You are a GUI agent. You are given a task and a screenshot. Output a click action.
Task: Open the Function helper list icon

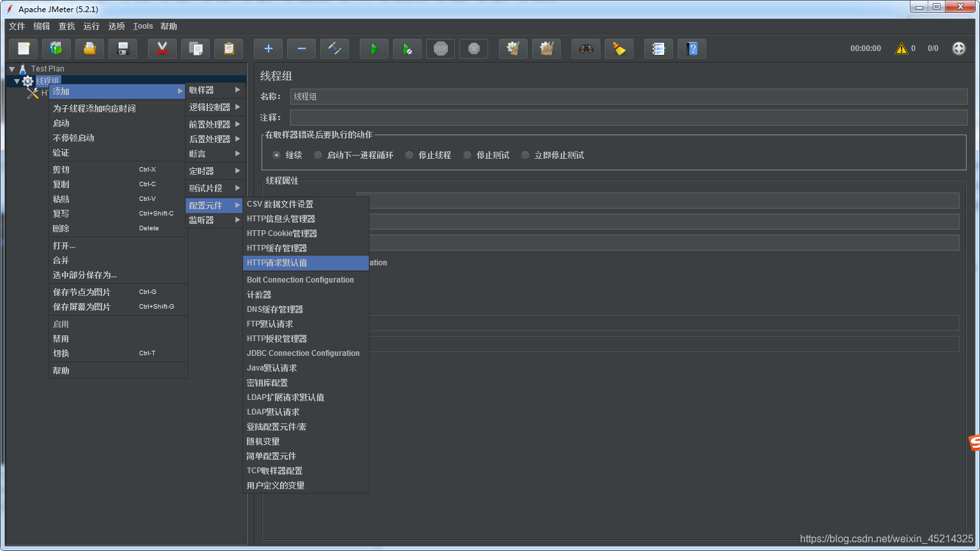658,48
